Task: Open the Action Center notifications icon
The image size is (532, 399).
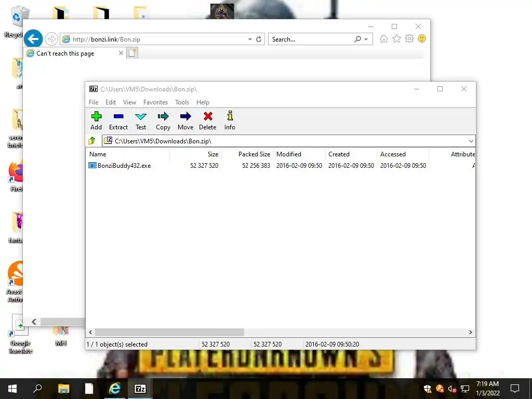Action: [515, 389]
